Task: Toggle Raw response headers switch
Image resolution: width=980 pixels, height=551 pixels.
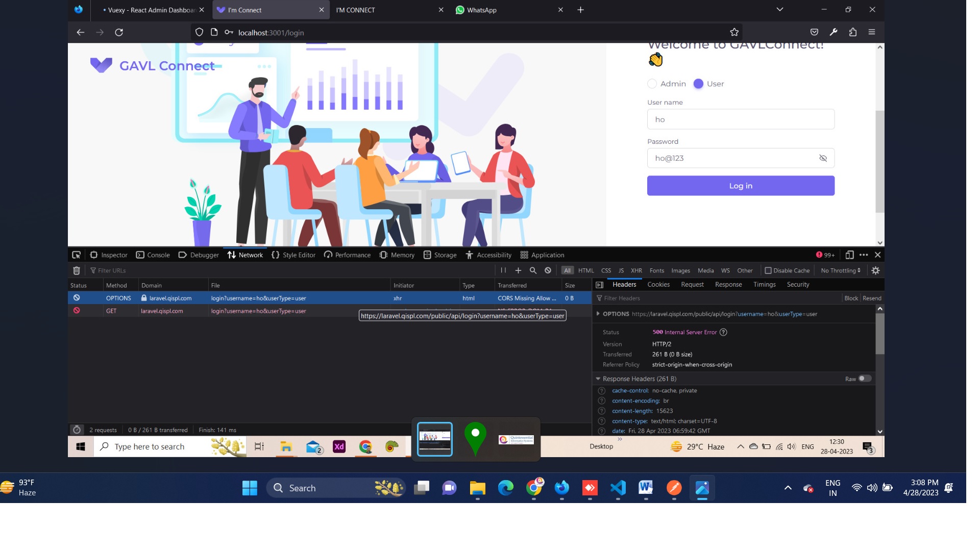Action: tap(864, 379)
